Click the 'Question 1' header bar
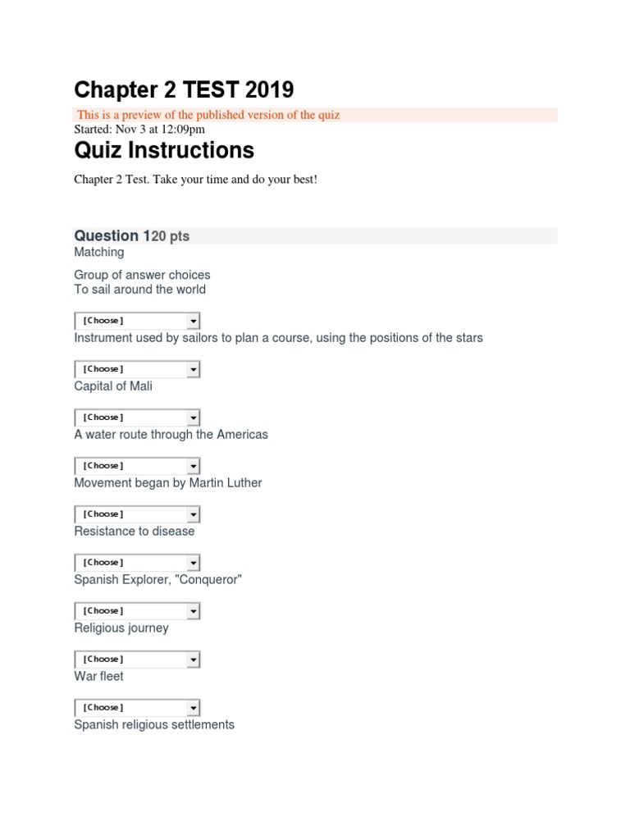Screen dimensions: 630x840 click(315, 236)
